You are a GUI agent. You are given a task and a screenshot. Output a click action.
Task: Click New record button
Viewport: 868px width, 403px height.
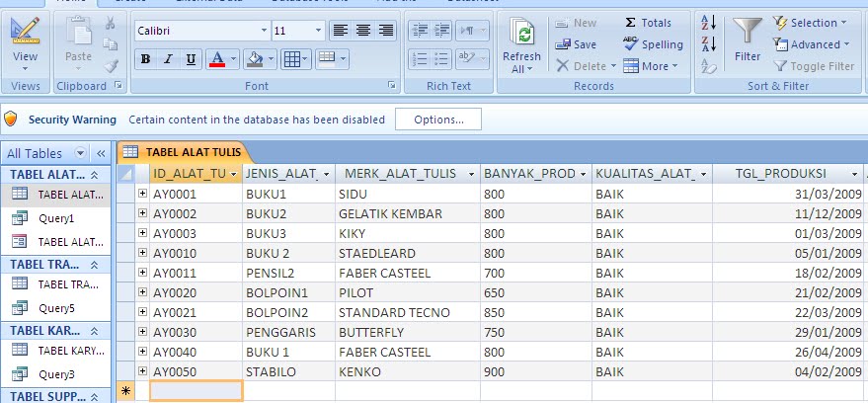point(576,24)
